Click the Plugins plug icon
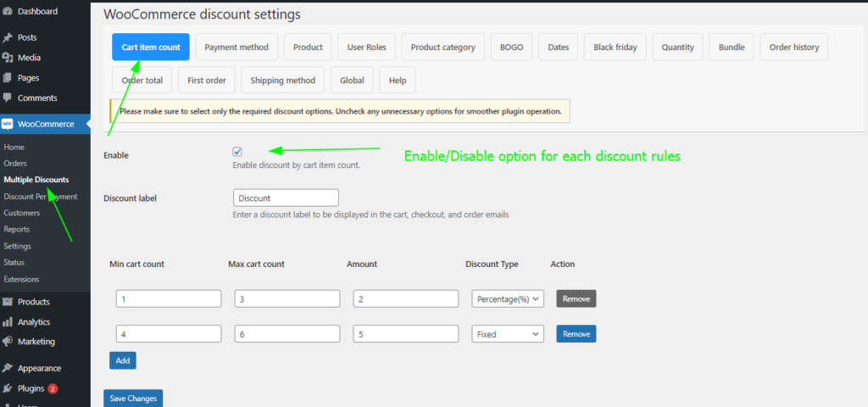The width and height of the screenshot is (868, 407). 8,389
